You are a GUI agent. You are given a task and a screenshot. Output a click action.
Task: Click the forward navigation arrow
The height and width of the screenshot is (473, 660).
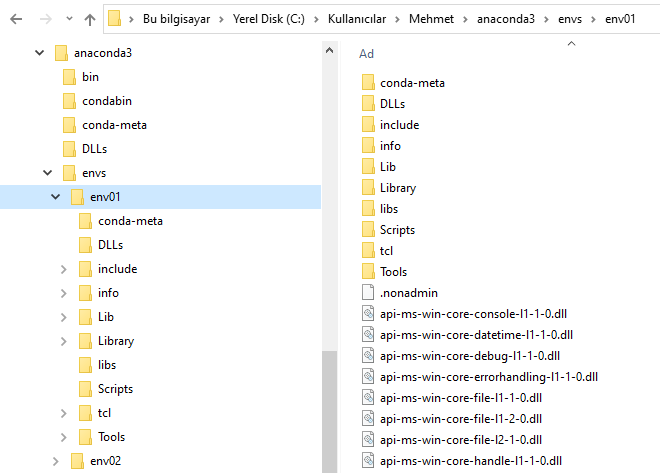[x=45, y=19]
